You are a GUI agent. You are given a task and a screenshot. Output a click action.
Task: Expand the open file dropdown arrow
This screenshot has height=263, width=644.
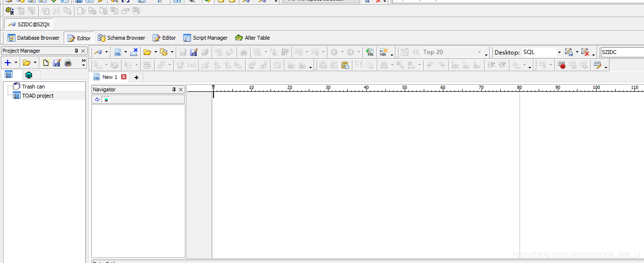pos(156,52)
